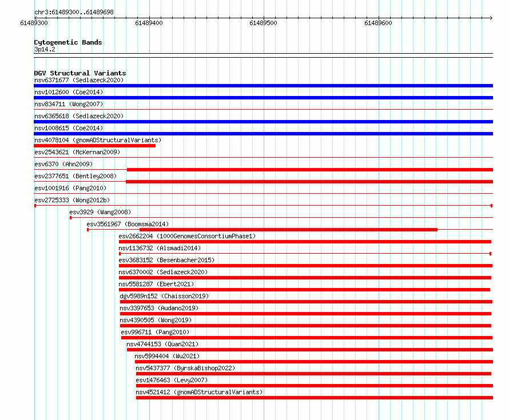Click the chr3:61489300..61489698 region label

74,12
